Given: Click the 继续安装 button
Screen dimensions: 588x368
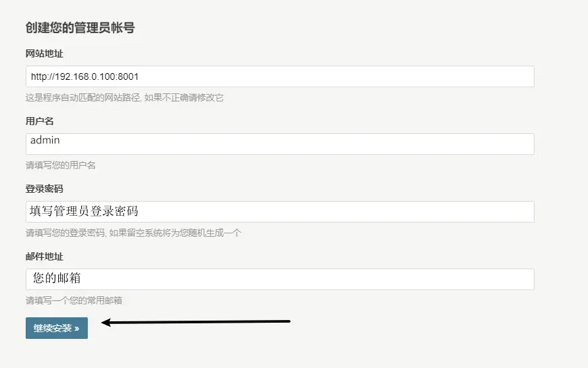Looking at the screenshot, I should (57, 328).
